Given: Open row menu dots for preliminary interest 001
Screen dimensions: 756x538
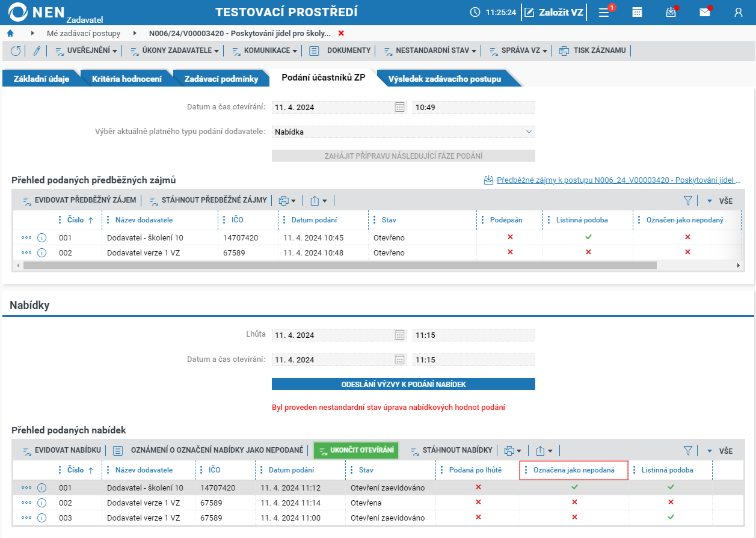Looking at the screenshot, I should (26, 237).
